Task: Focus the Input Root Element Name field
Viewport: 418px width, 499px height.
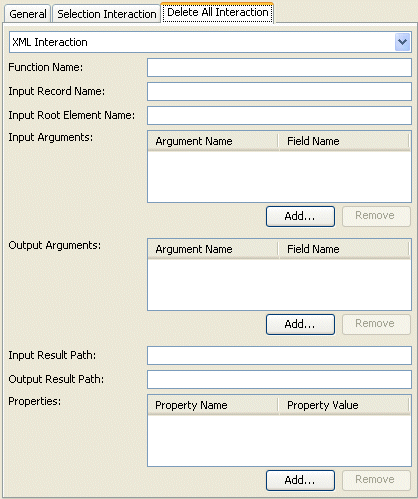Action: tap(279, 116)
